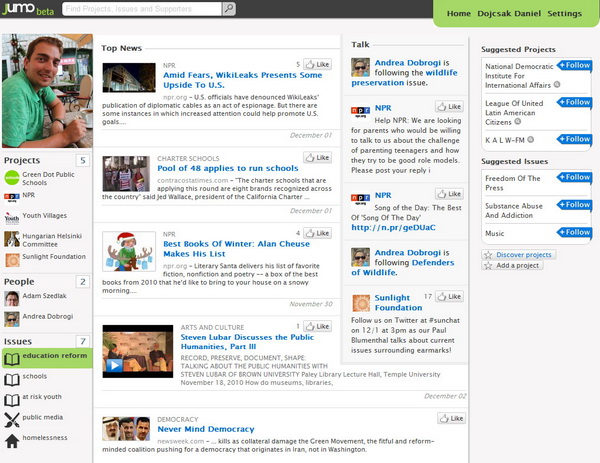Follow League Of United Latin American Citizens
The width and height of the screenshot is (600, 463).
pyautogui.click(x=574, y=102)
